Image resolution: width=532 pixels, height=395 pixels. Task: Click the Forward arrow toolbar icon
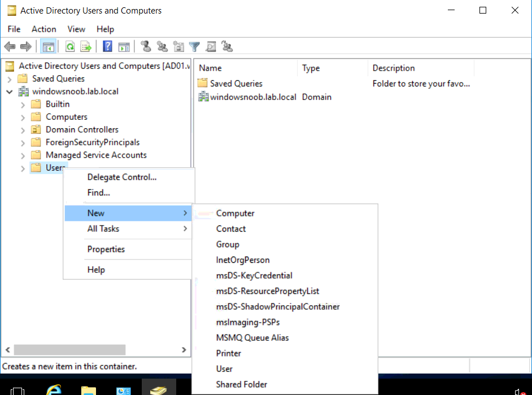pos(26,46)
